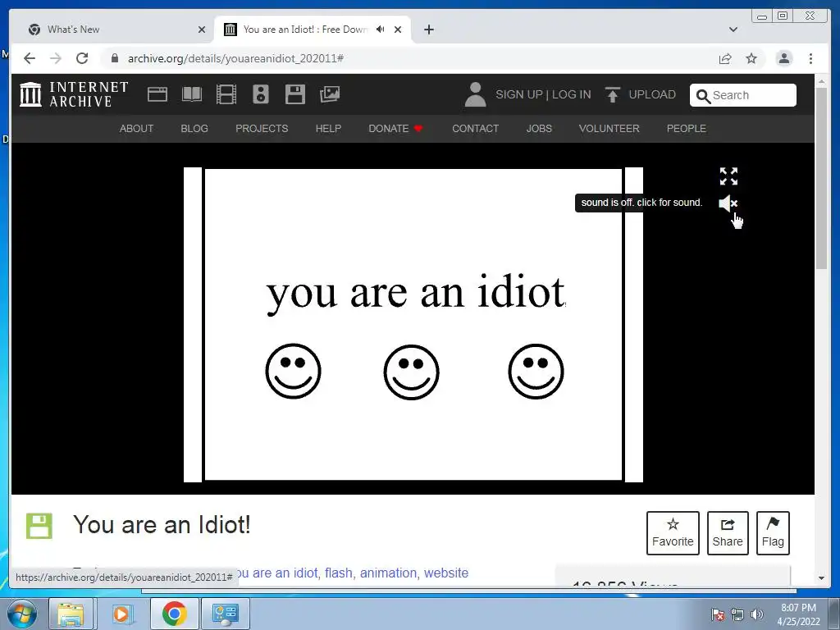Click the upload arrow icon
840x630 pixels.
click(612, 95)
